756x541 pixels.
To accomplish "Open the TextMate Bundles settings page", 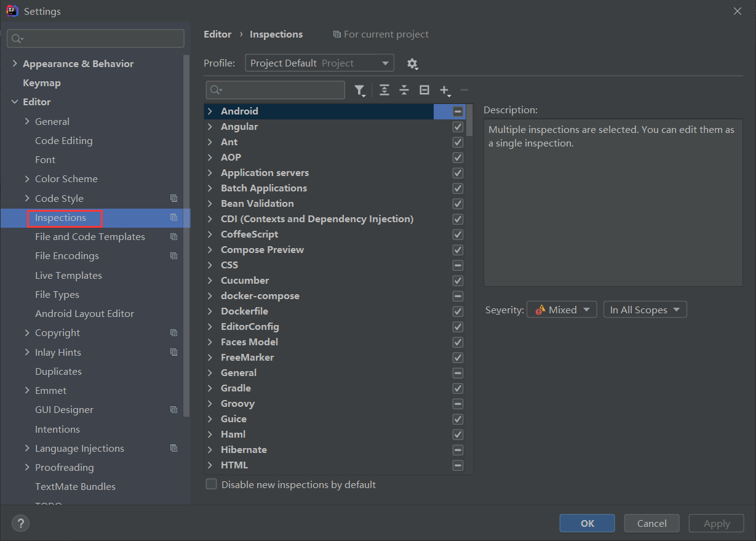I will coord(75,486).
